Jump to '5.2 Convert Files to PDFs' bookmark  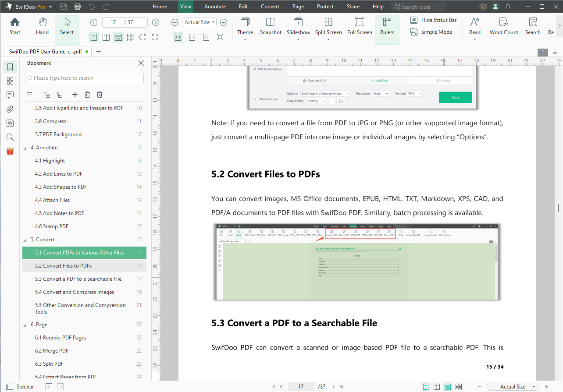(84, 266)
